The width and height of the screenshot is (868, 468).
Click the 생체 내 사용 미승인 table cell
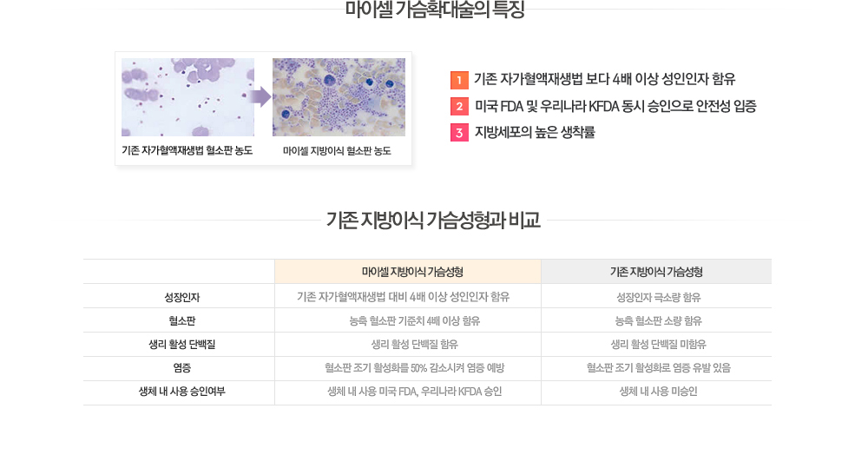656,392
